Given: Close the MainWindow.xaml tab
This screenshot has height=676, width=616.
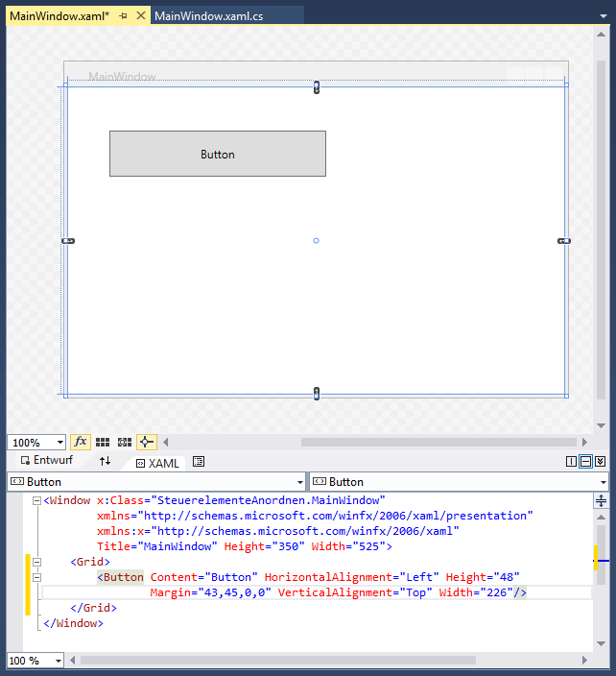Looking at the screenshot, I should 140,15.
